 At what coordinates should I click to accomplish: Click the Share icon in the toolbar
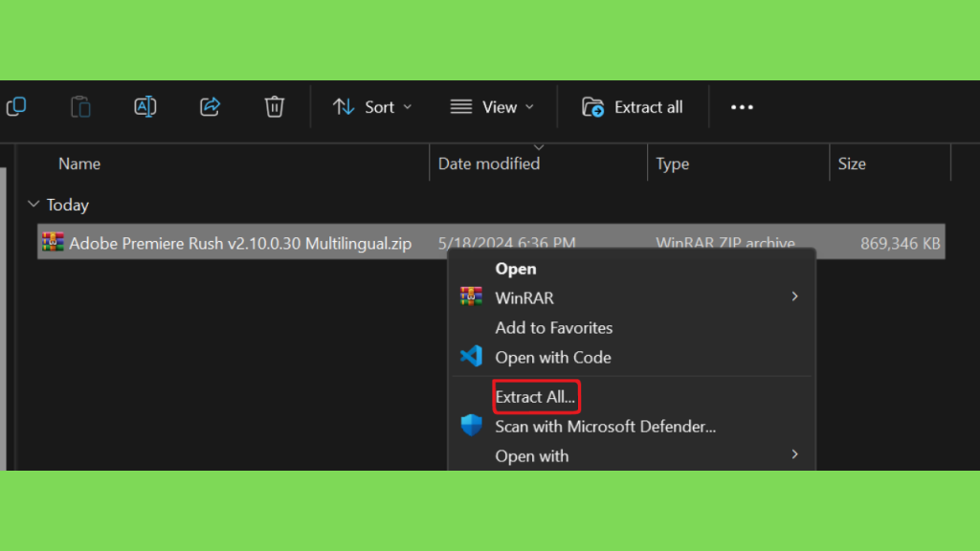(210, 107)
